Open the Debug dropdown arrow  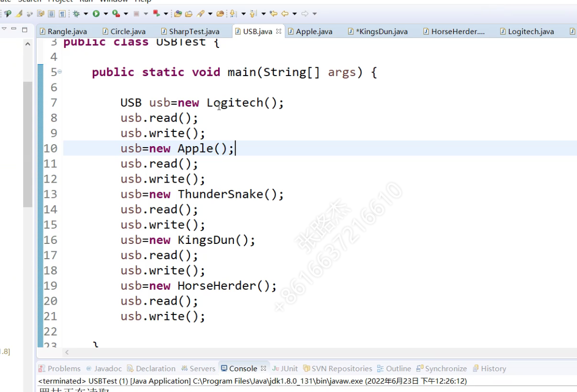point(86,14)
